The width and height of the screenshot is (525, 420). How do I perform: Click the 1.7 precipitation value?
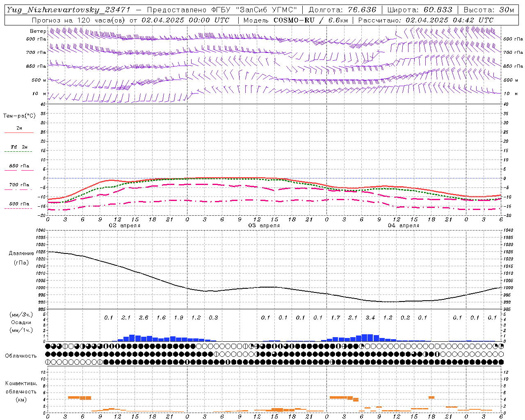(x=335, y=318)
